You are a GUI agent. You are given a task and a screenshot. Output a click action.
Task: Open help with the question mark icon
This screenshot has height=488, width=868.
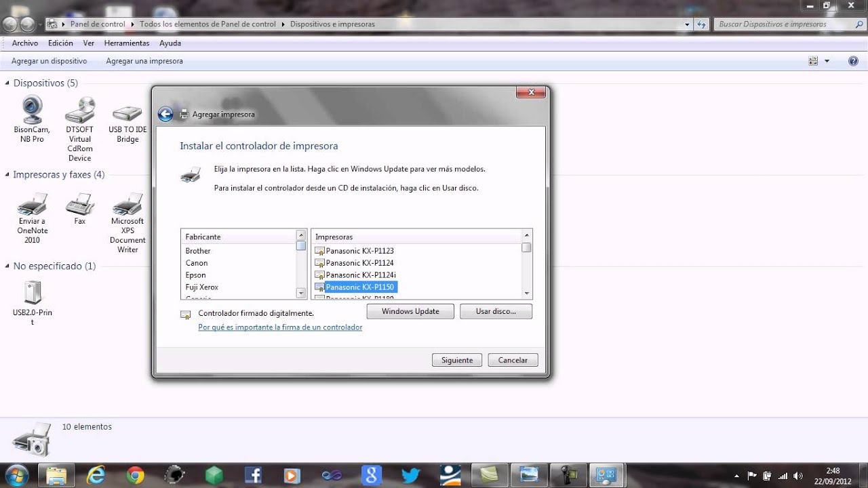854,61
